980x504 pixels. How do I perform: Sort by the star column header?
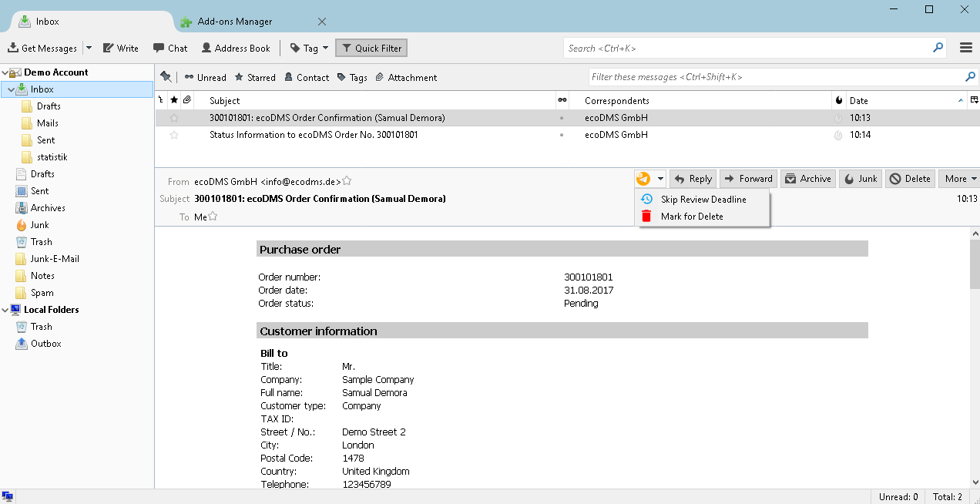pyautogui.click(x=174, y=101)
